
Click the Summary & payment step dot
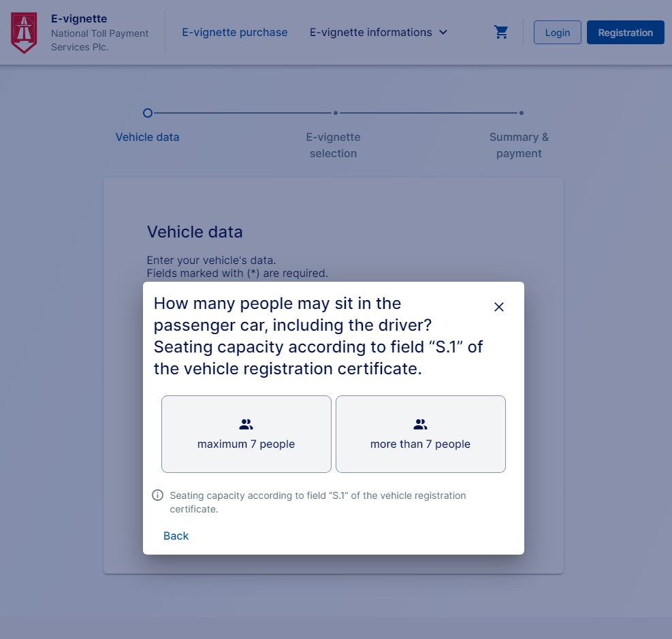521,113
